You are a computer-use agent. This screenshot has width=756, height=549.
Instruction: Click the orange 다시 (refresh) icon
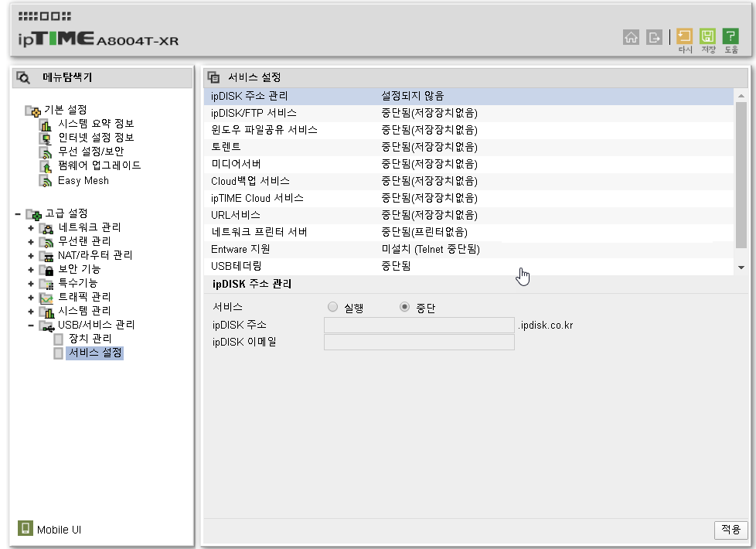click(x=684, y=36)
